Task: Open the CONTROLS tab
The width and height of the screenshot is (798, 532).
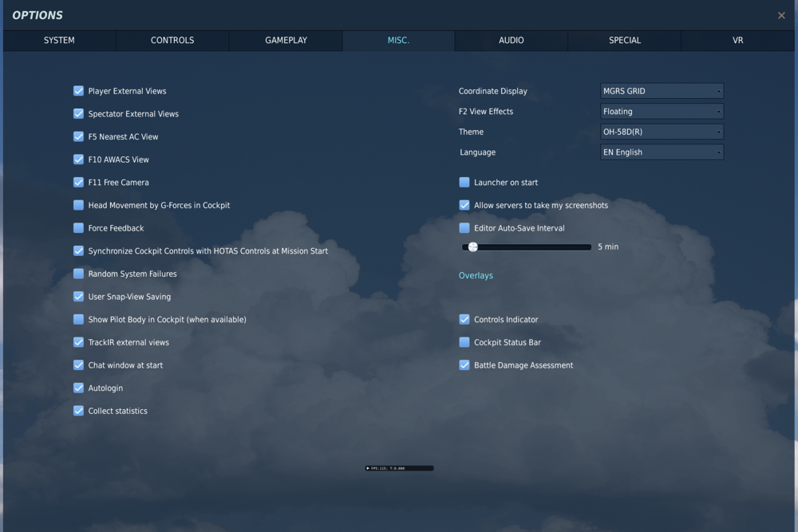Action: coord(172,40)
